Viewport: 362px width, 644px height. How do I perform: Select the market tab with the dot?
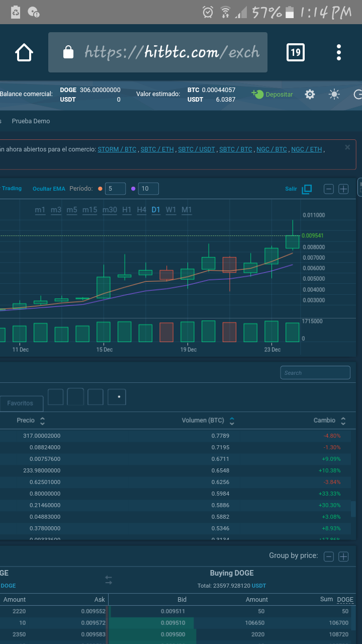pos(117,396)
